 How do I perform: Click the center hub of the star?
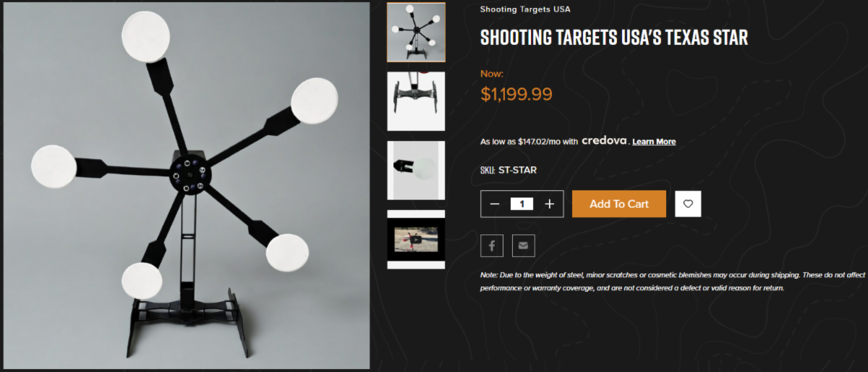point(190,172)
